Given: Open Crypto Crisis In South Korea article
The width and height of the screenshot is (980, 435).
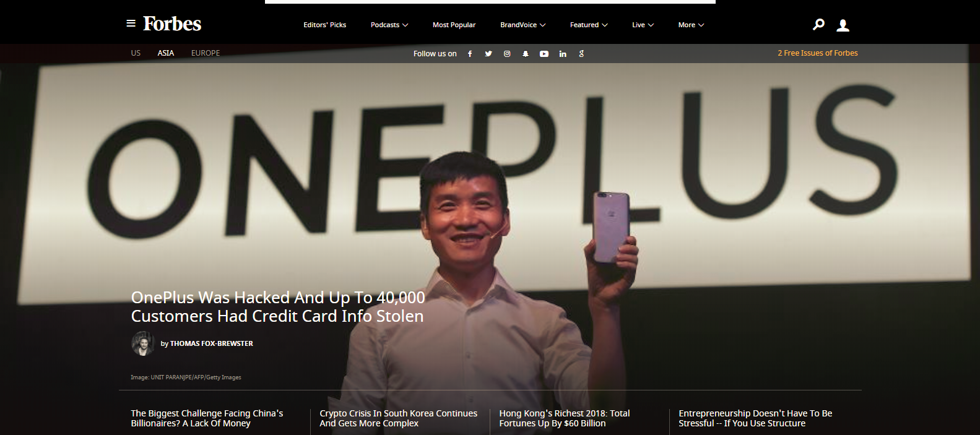Looking at the screenshot, I should 398,418.
